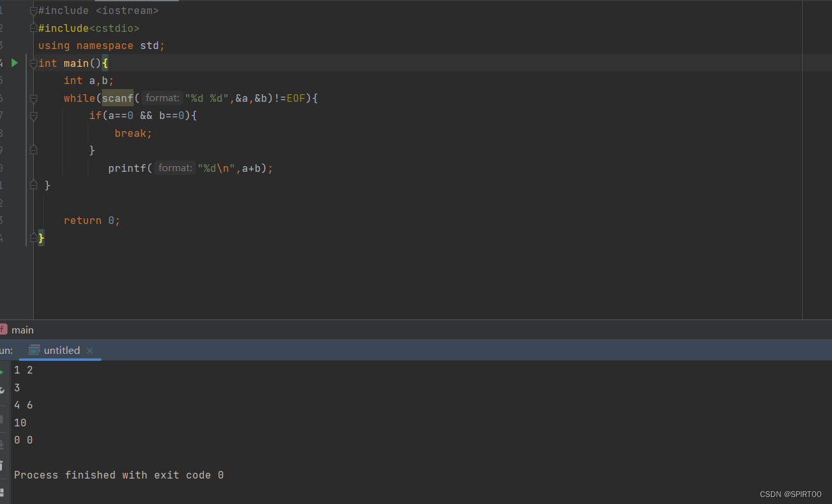Click the 'format:' hint inside scanf
Image resolution: width=832 pixels, height=504 pixels.
point(162,98)
